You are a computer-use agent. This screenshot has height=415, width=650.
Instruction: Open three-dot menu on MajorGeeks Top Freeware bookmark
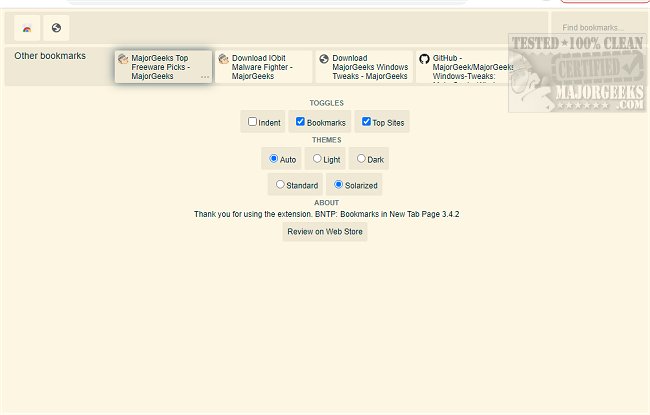(x=204, y=77)
